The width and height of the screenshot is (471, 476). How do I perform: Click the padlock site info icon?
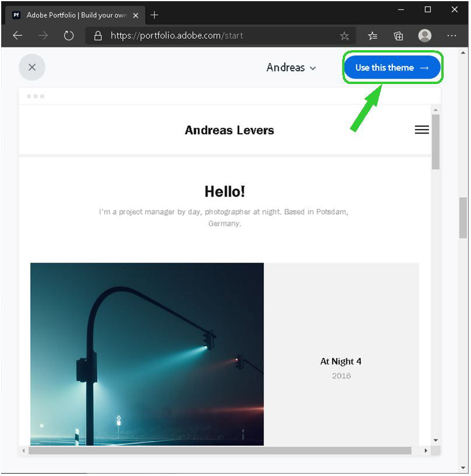(98, 36)
